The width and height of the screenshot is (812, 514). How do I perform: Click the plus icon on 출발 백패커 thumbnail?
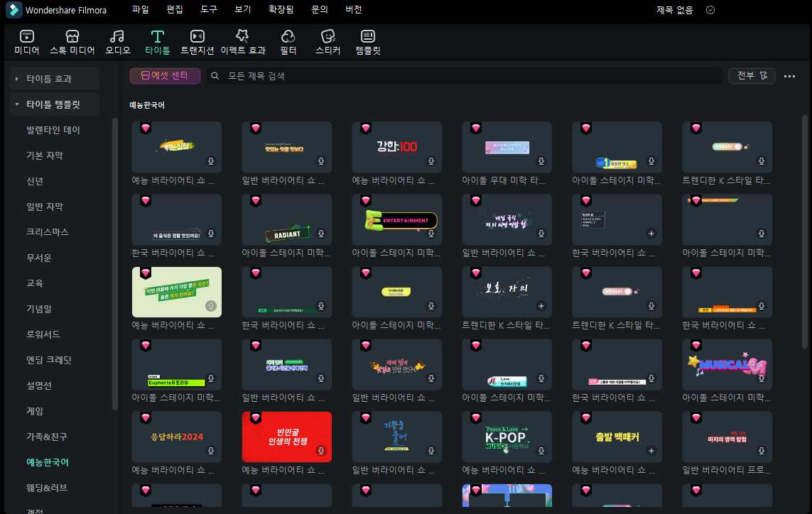click(x=651, y=451)
